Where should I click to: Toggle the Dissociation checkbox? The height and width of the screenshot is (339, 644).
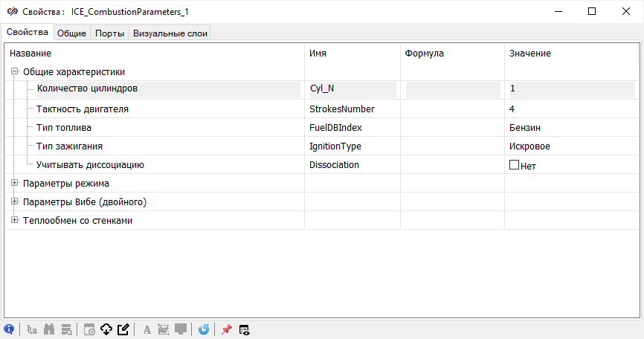point(514,165)
